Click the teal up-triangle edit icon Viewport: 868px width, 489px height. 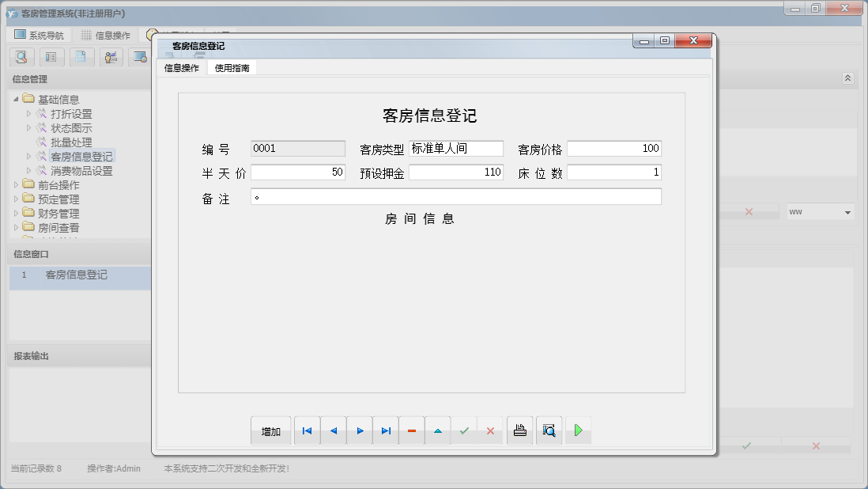point(438,431)
